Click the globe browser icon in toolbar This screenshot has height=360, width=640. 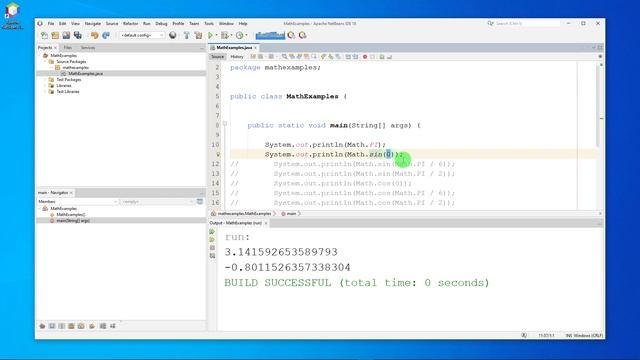pos(173,36)
